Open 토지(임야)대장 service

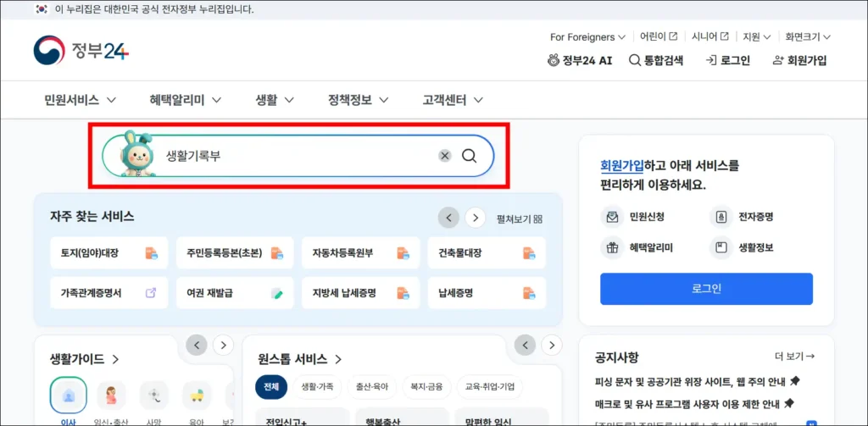pos(109,253)
